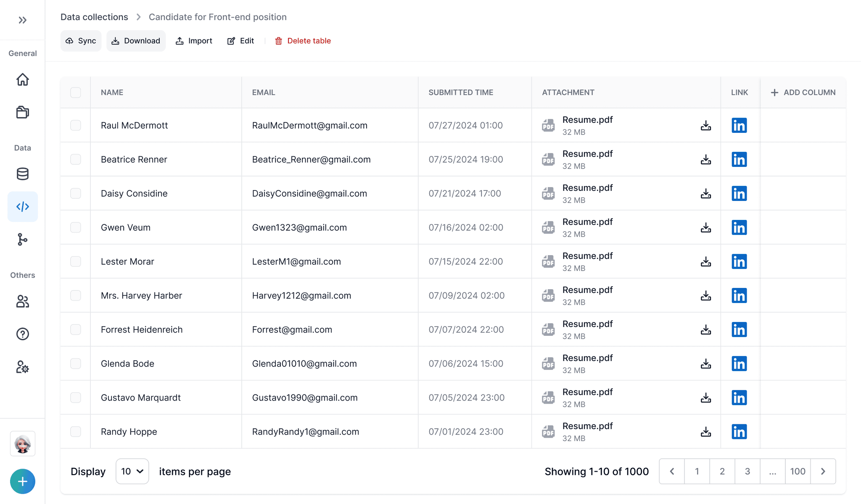
Task: Open the Data collections breadcrumb link
Action: (94, 17)
